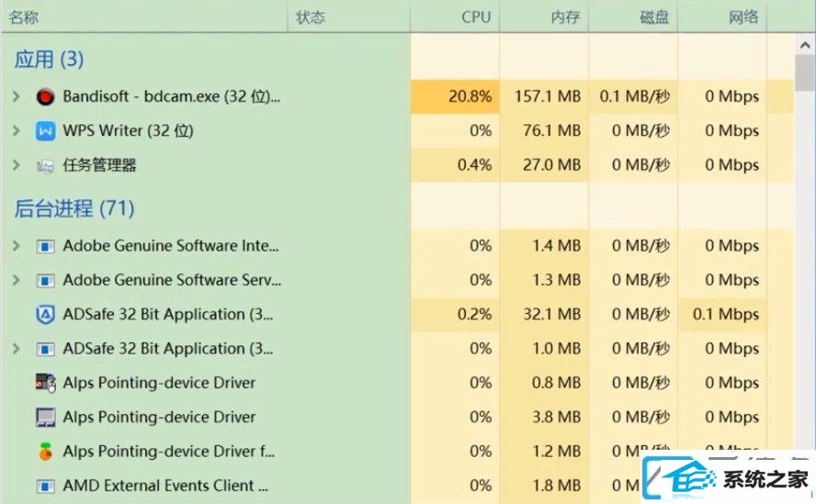The height and width of the screenshot is (504, 816).
Task: Click the ADSafe shield icon
Action: (x=45, y=315)
